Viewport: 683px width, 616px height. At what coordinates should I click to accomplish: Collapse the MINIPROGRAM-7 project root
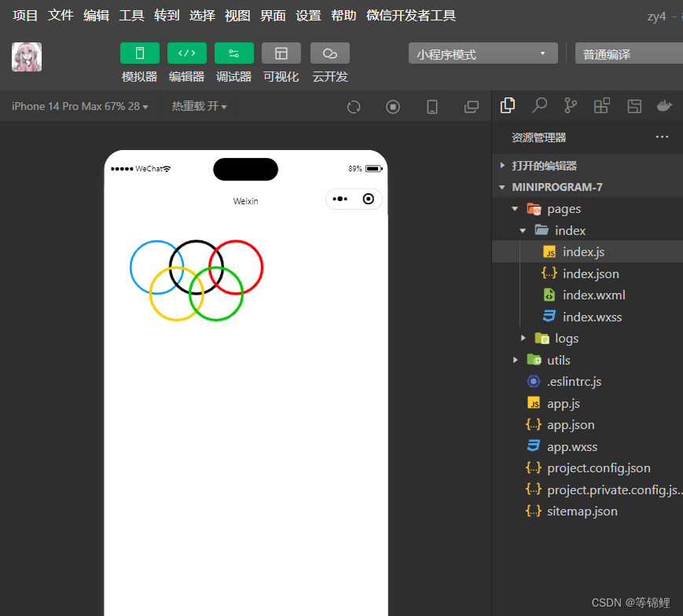[587, 187]
